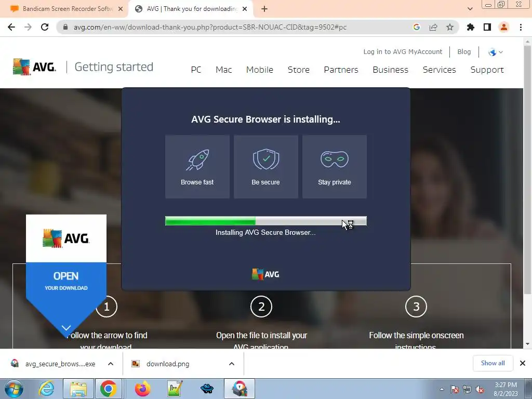
Task: Launch Firefox from taskbar
Action: point(143,389)
